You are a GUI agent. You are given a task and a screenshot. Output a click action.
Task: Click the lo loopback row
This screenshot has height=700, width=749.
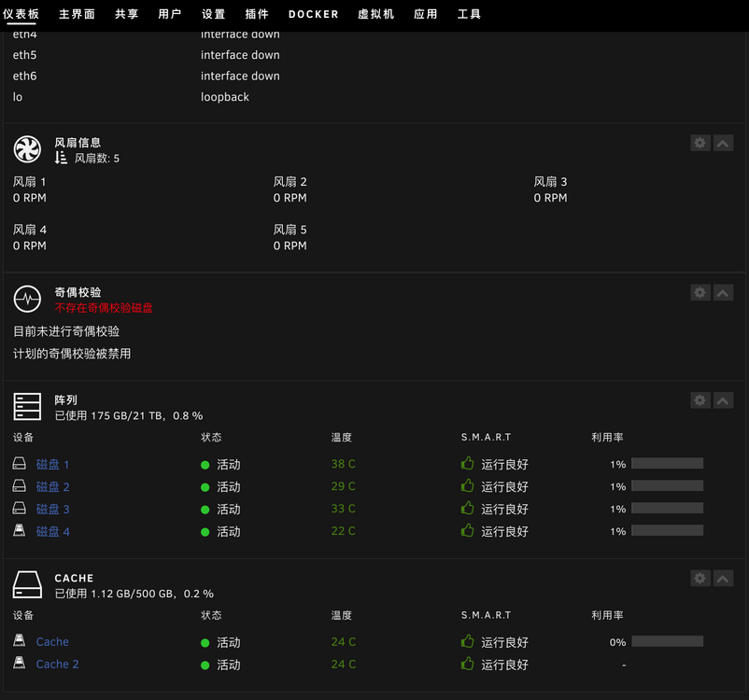131,97
